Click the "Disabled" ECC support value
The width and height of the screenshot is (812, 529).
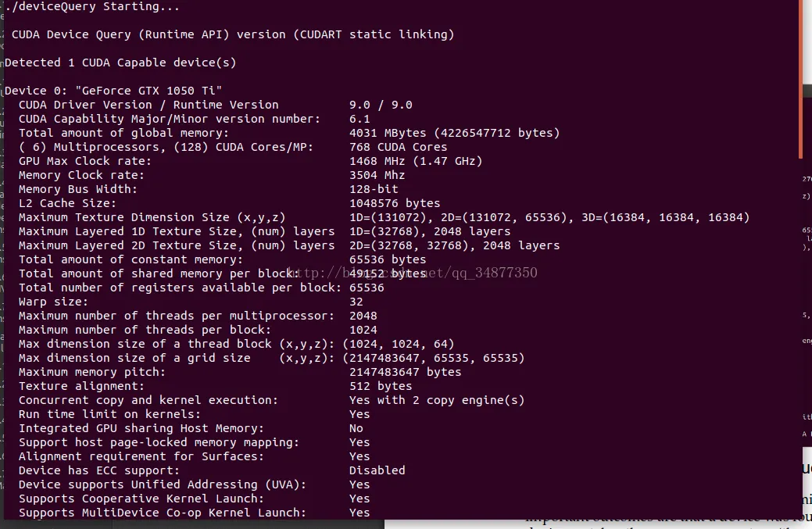click(377, 470)
